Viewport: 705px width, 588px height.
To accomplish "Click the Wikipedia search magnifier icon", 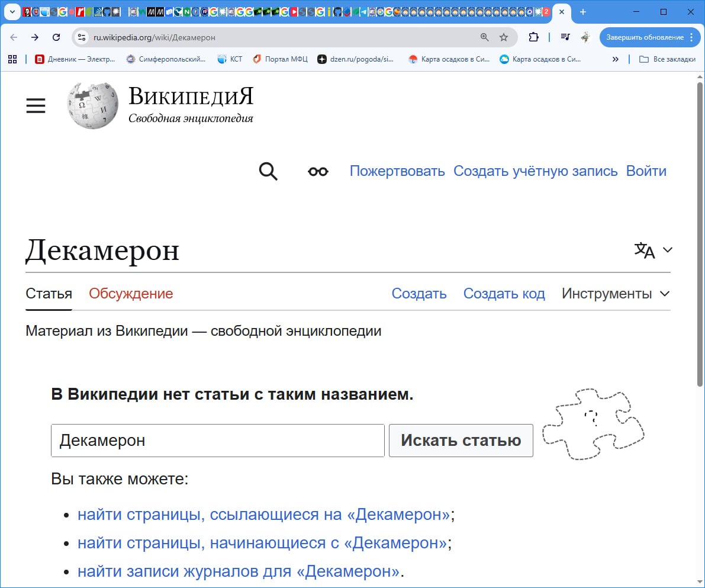I will tap(268, 172).
